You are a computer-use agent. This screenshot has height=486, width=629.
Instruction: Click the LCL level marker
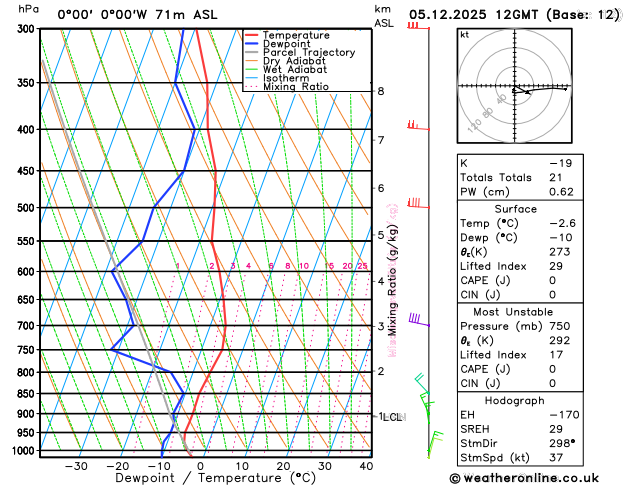click(392, 417)
